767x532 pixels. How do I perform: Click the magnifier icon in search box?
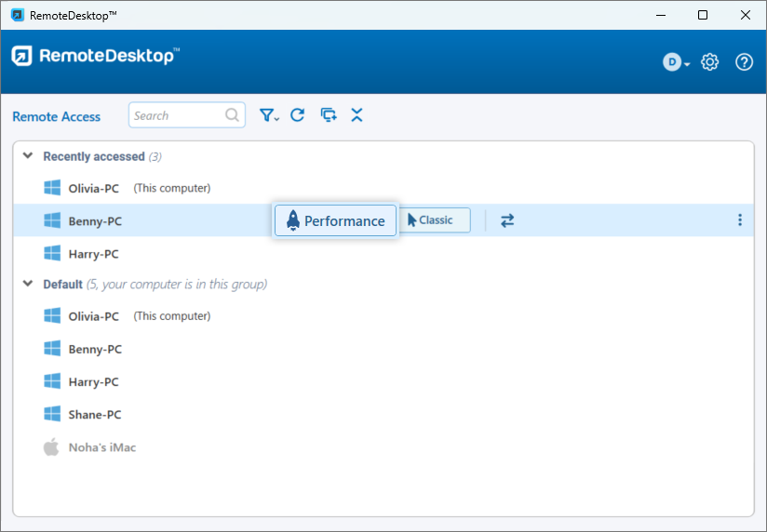point(232,115)
